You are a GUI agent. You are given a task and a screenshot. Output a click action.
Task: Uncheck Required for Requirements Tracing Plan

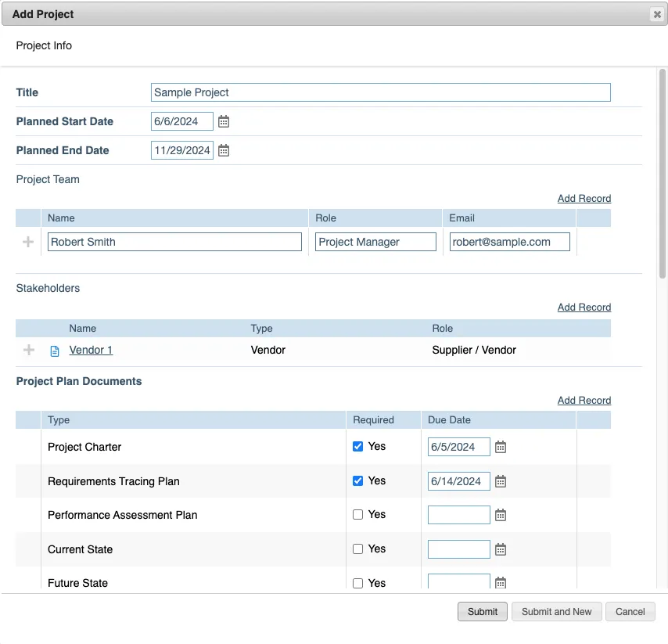pos(357,480)
